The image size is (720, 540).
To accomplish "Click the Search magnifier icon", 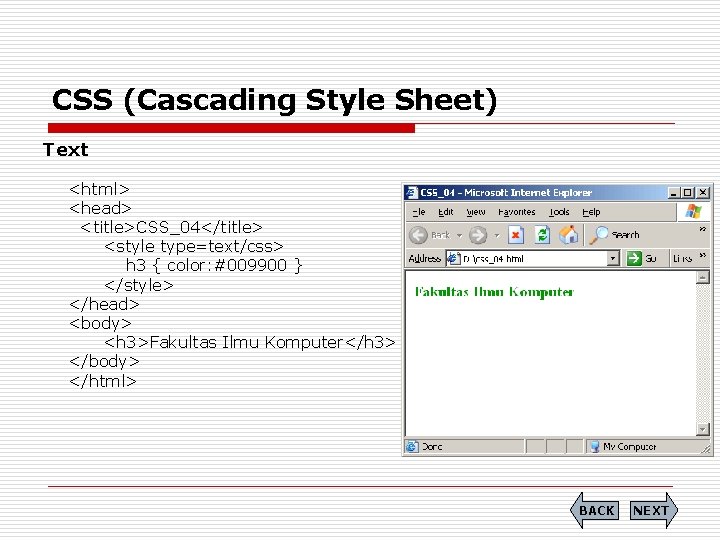I will tap(598, 235).
